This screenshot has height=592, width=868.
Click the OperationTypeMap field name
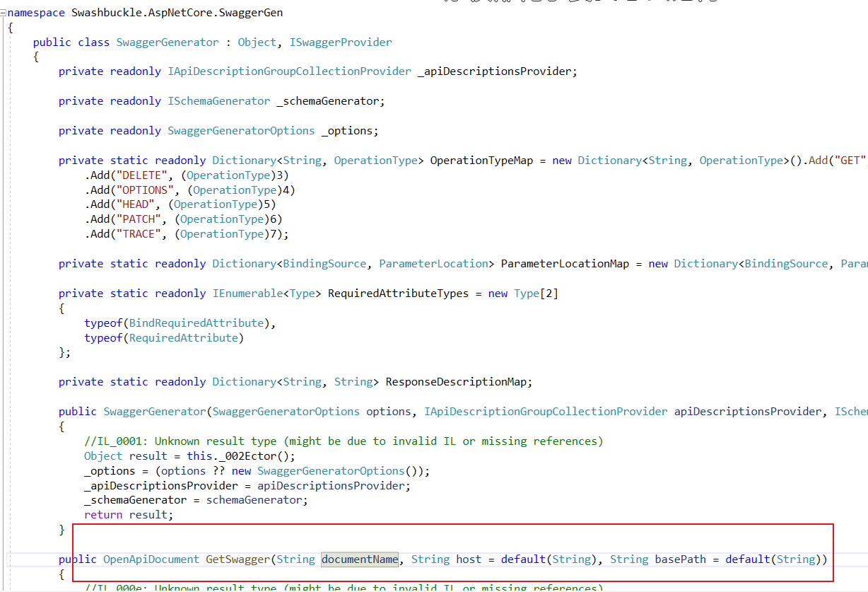[x=481, y=161]
